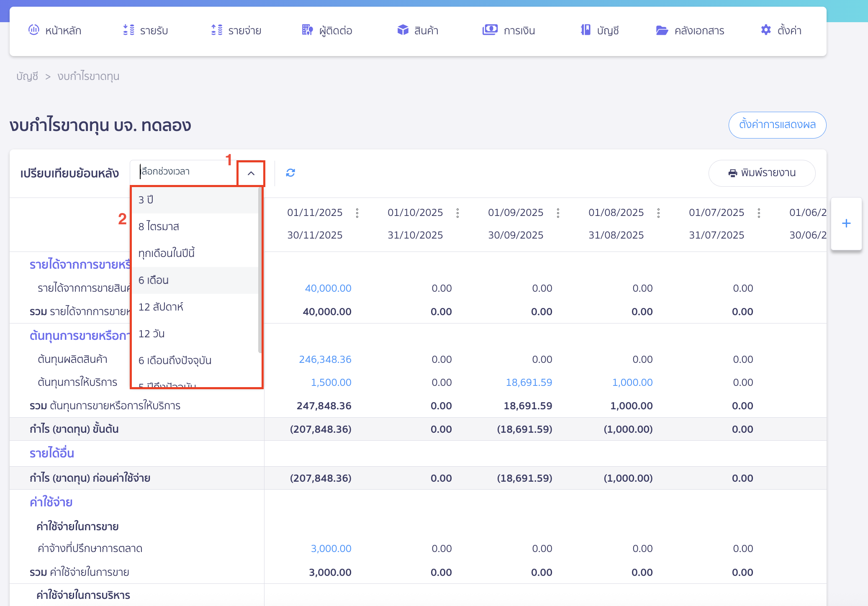Viewport: 868px width, 606px height.
Task: Choose the 3 ปี option
Action: pos(195,200)
